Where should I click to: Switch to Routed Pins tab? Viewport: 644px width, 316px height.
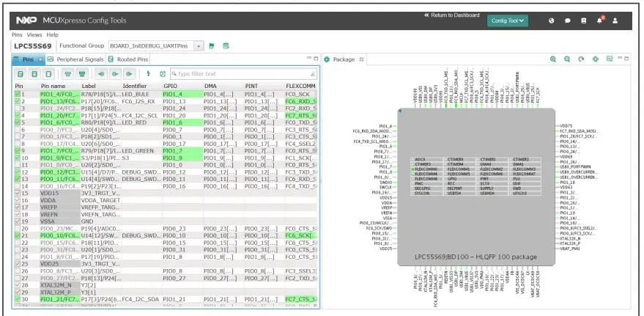point(128,59)
